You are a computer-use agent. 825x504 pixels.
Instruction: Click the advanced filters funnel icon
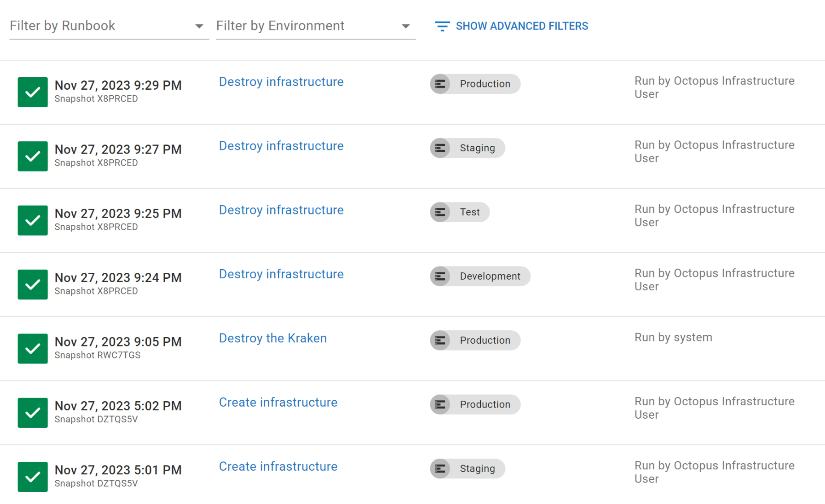click(442, 26)
